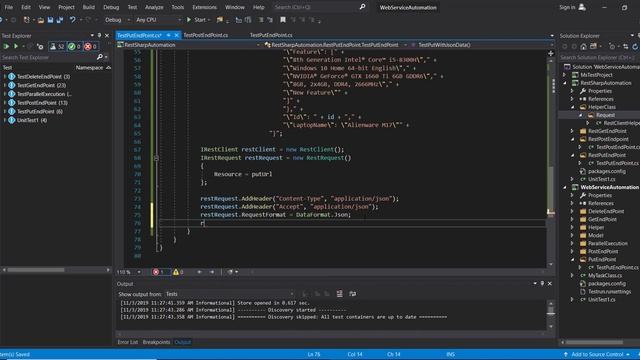The width and height of the screenshot is (640, 360).
Task: Click the Search Solution Explorer field
Action: coord(599,58)
